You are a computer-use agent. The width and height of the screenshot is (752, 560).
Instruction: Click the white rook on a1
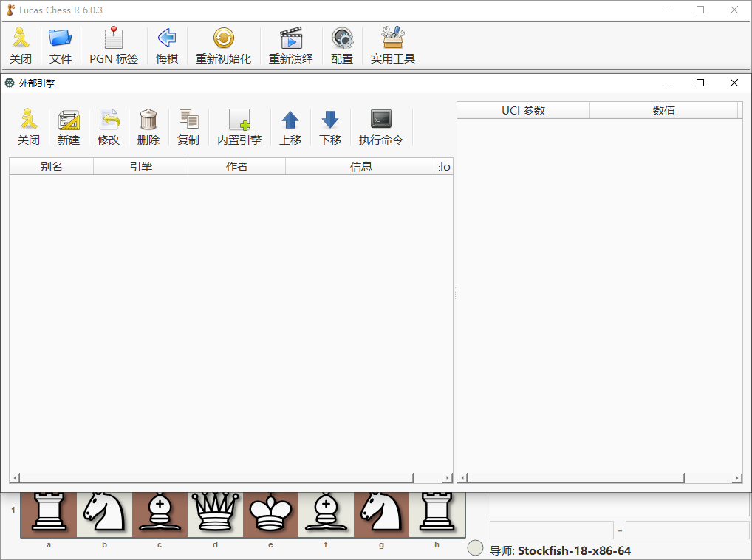[x=49, y=513]
